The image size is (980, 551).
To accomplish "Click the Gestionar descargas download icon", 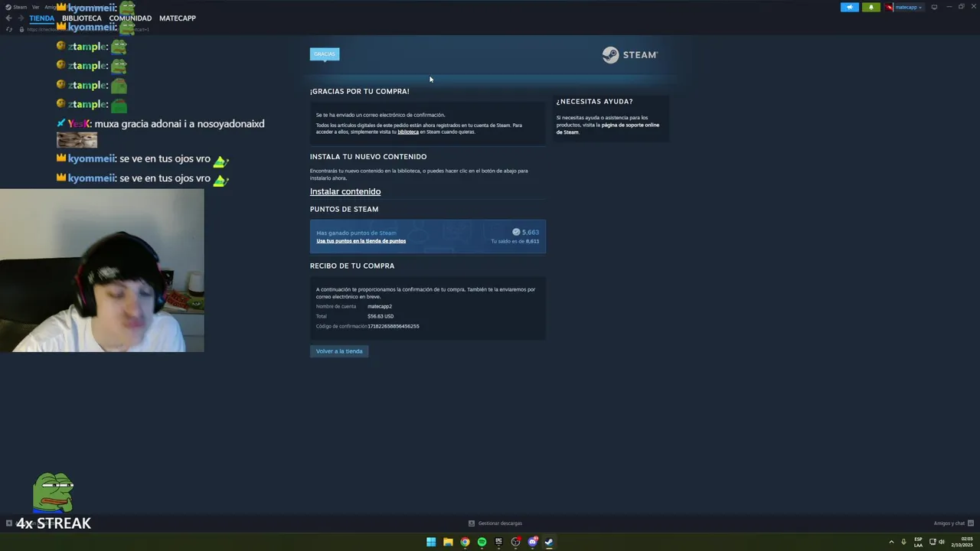I will click(x=472, y=523).
